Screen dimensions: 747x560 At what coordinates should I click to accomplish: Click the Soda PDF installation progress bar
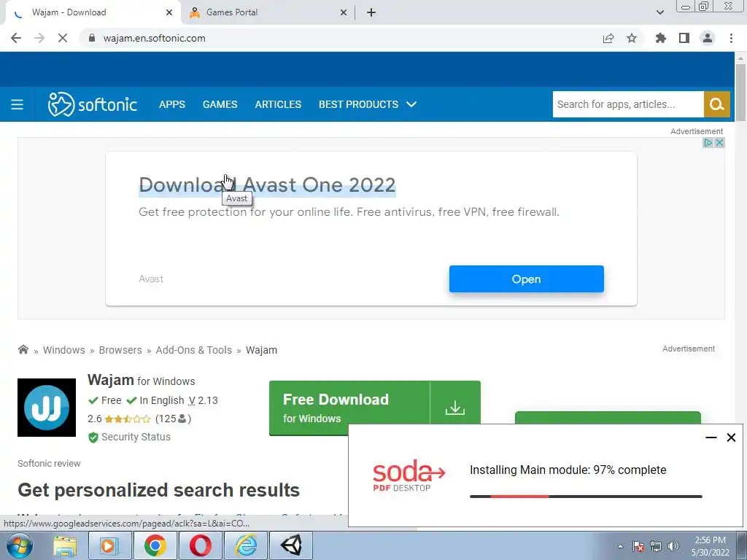coord(586,496)
